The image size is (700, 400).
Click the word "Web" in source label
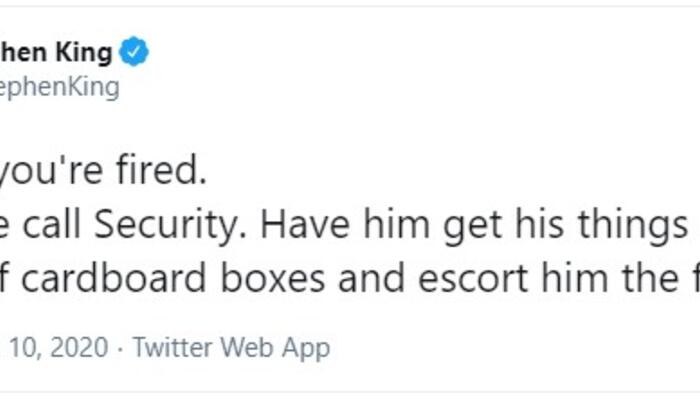pos(244,347)
